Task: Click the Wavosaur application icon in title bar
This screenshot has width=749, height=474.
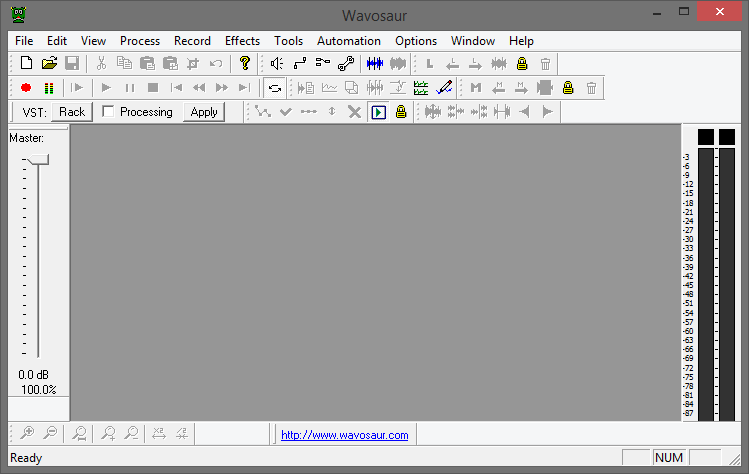Action: click(19, 15)
